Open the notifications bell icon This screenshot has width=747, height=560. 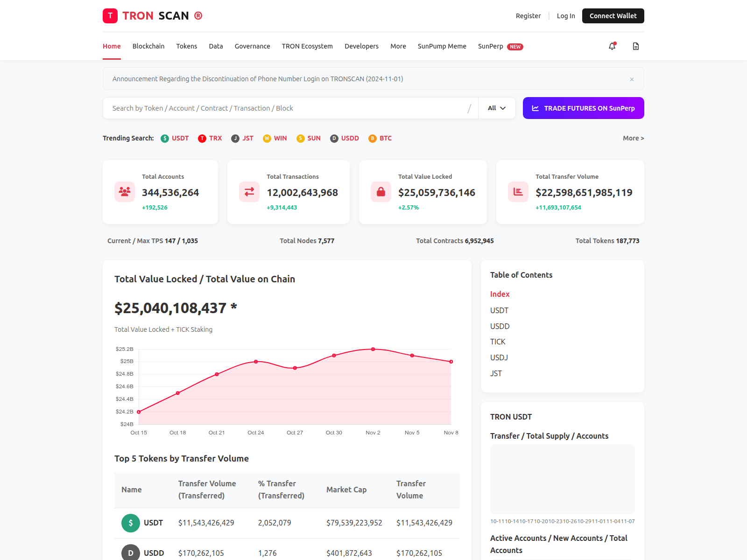point(612,46)
